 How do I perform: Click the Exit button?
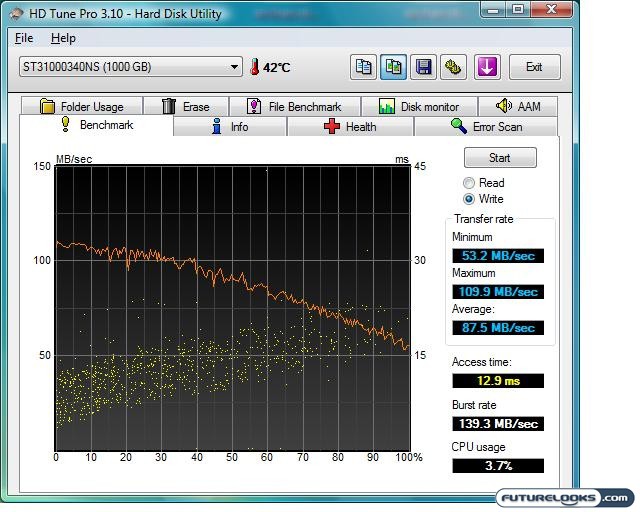[x=534, y=67]
